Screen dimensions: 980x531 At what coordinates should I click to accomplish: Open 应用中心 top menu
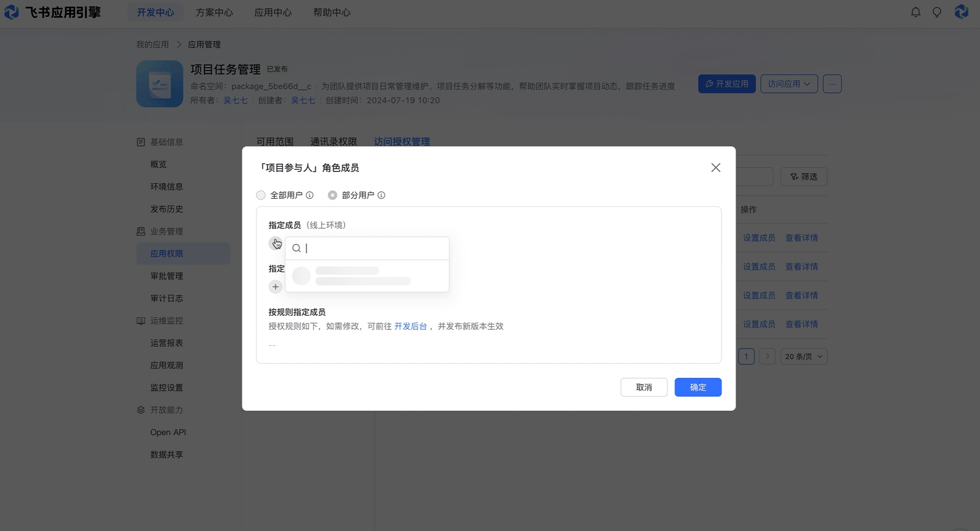[x=273, y=12]
